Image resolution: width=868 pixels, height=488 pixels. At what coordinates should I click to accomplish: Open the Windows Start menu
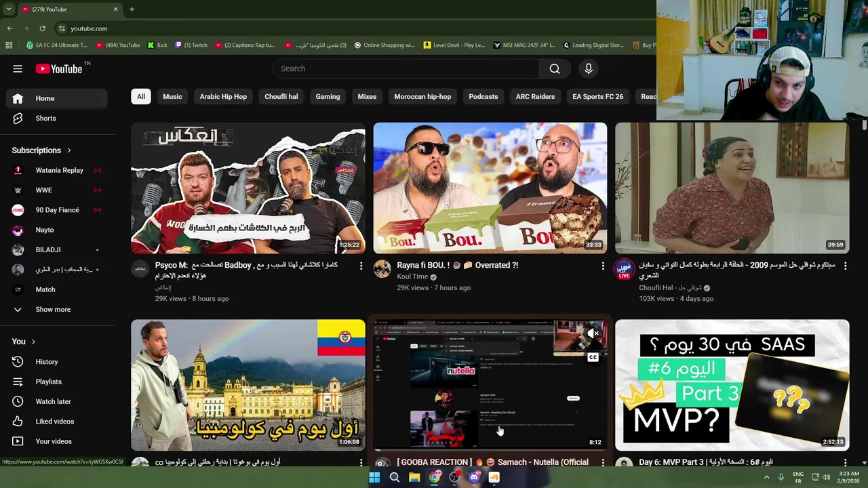point(374,477)
